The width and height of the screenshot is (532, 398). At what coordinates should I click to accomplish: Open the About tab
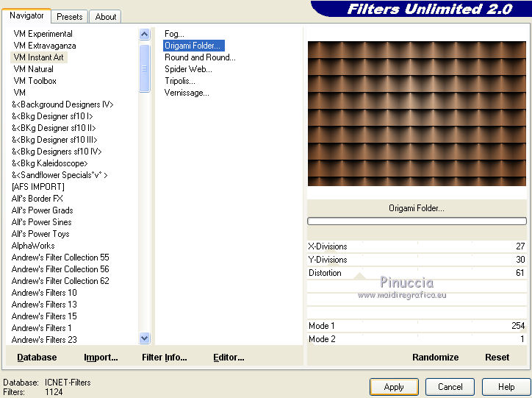coord(106,17)
